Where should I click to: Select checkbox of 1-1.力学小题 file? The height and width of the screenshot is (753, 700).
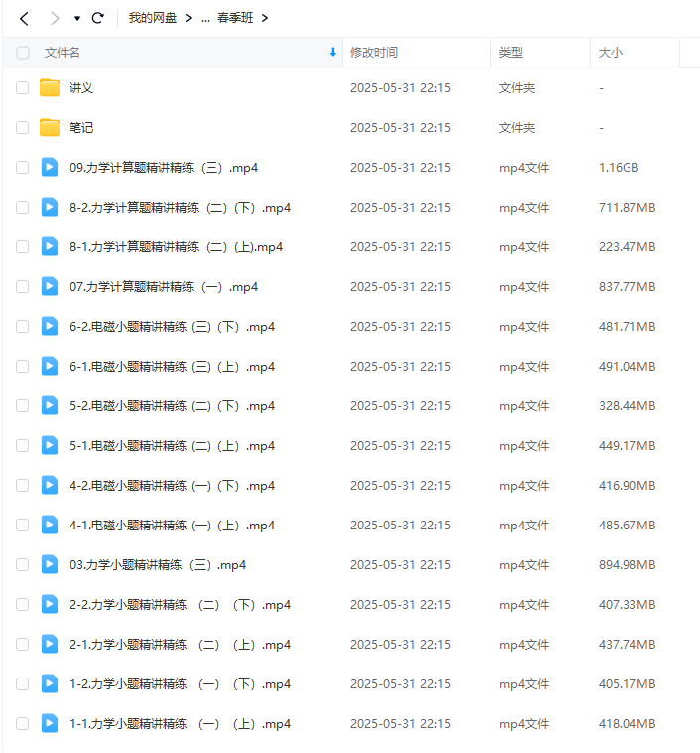tap(23, 724)
